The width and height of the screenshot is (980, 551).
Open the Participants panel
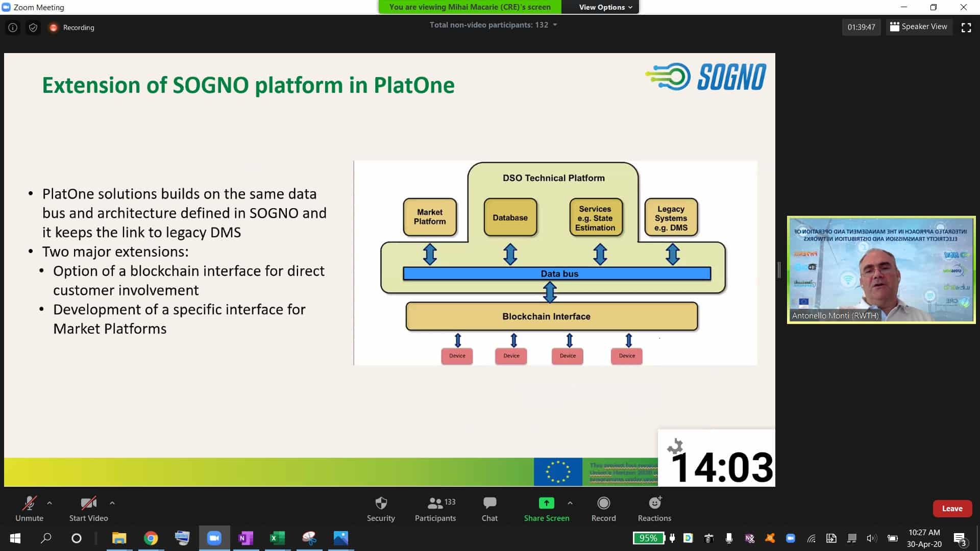coord(435,509)
